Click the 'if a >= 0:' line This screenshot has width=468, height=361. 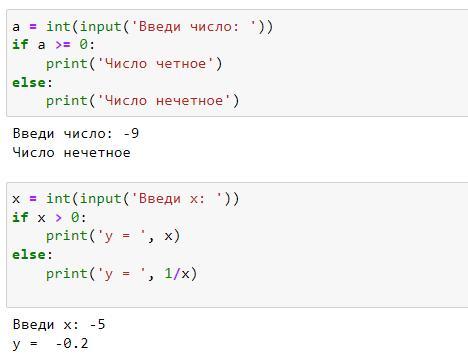[53, 44]
